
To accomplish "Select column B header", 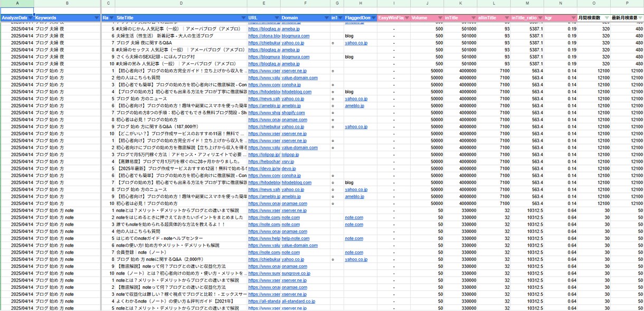I will coord(67,4).
